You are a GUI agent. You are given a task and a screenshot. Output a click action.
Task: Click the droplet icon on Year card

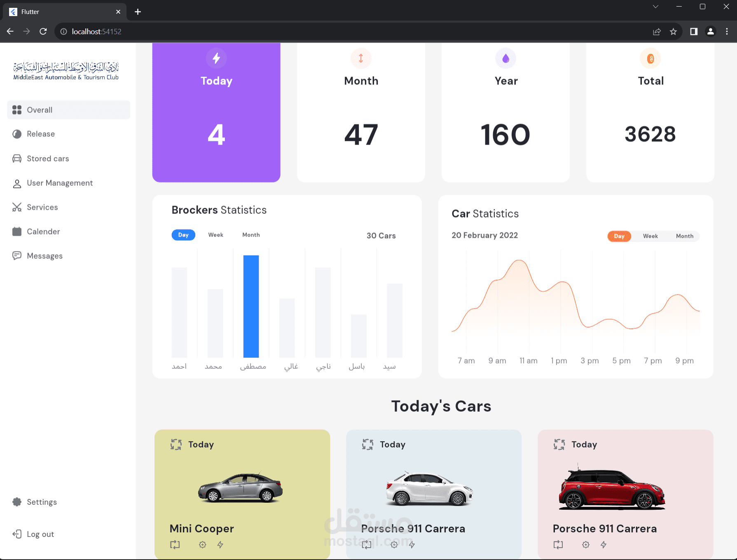point(505,59)
